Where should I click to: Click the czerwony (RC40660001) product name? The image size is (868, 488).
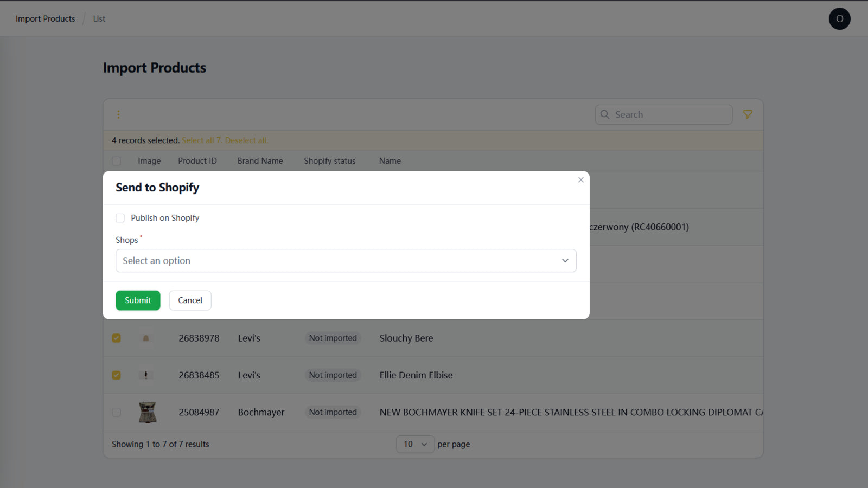click(x=639, y=227)
